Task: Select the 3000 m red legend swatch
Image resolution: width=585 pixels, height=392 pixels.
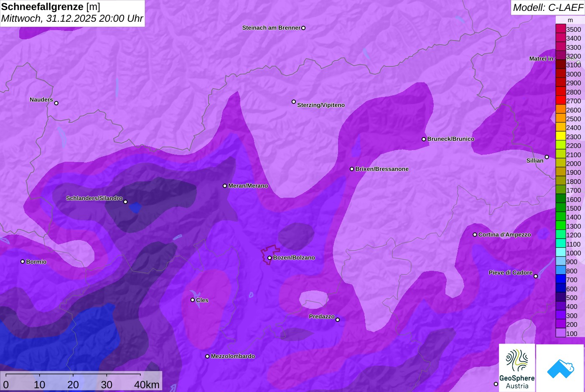Action: click(x=560, y=74)
